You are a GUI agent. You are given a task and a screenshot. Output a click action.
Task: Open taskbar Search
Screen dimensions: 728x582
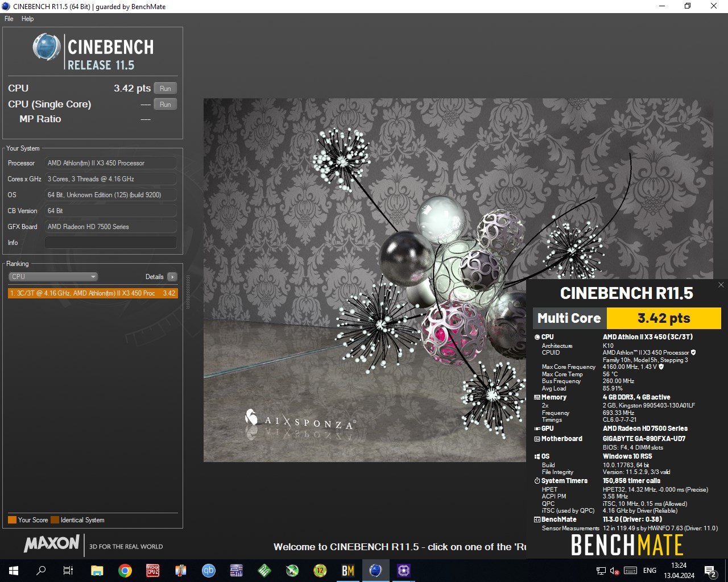click(x=41, y=571)
